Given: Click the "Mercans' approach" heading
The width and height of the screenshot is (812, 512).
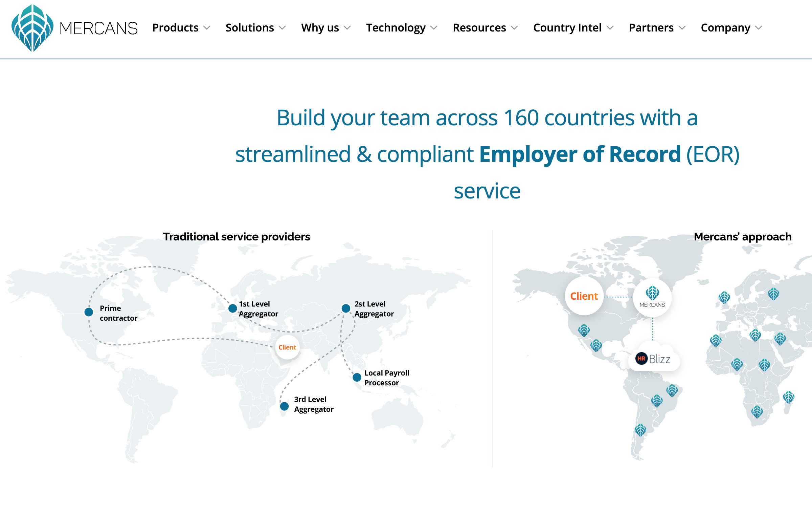Looking at the screenshot, I should click(x=743, y=237).
